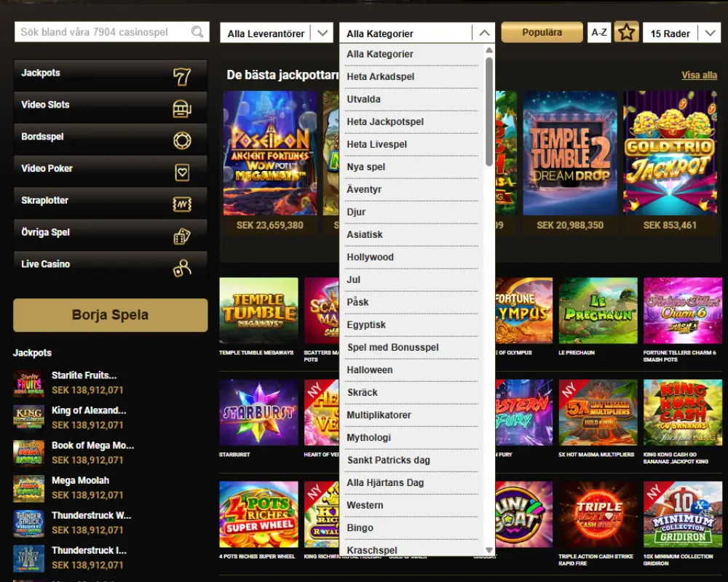Filter by Alla Hjärtans Dag category
The width and height of the screenshot is (728, 582).
pos(411,482)
